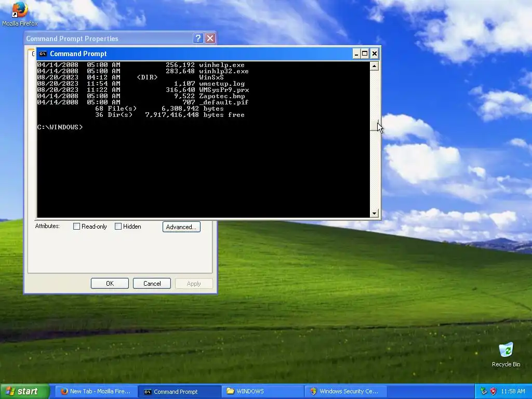Minimize the Command Prompt window

356,54
